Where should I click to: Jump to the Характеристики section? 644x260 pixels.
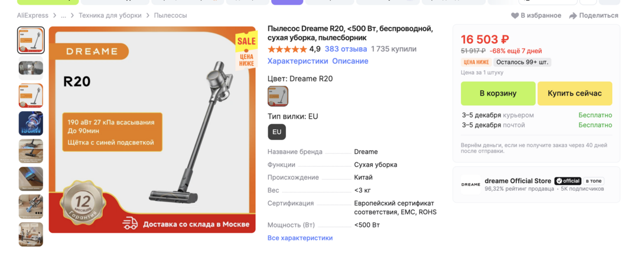[x=298, y=61]
